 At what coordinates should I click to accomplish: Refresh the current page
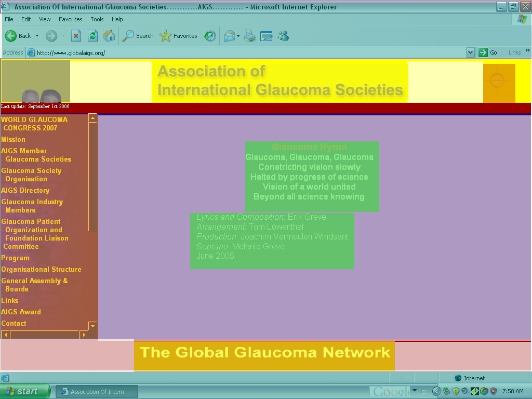click(x=92, y=36)
